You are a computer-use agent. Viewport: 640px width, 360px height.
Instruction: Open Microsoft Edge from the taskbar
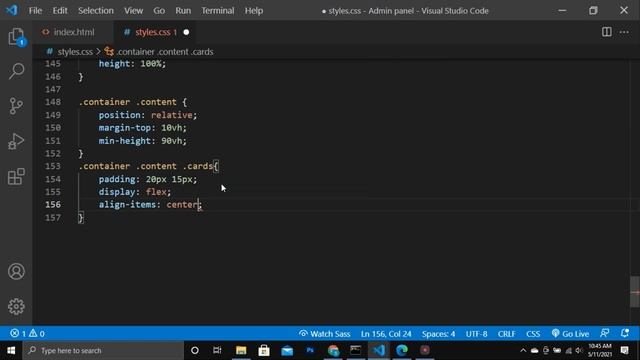point(402,350)
